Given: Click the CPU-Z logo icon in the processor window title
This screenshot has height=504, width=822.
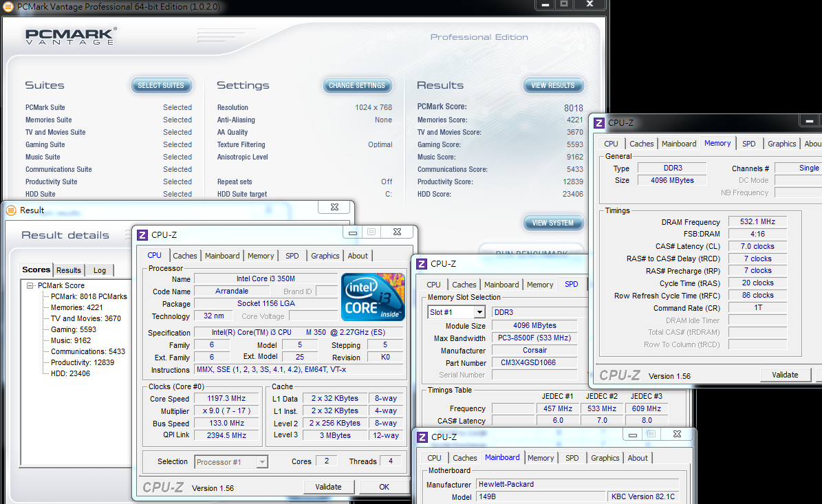Looking at the screenshot, I should coord(142,234).
